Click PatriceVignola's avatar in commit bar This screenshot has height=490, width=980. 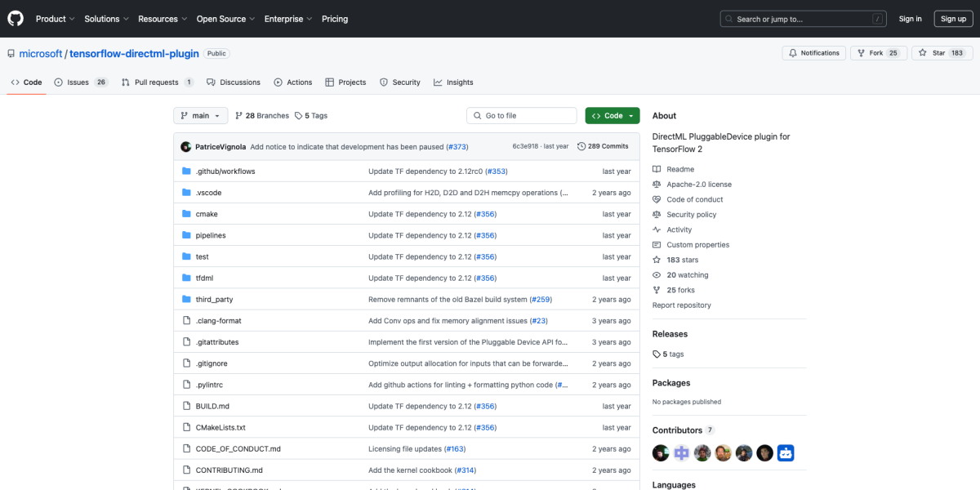tap(186, 147)
